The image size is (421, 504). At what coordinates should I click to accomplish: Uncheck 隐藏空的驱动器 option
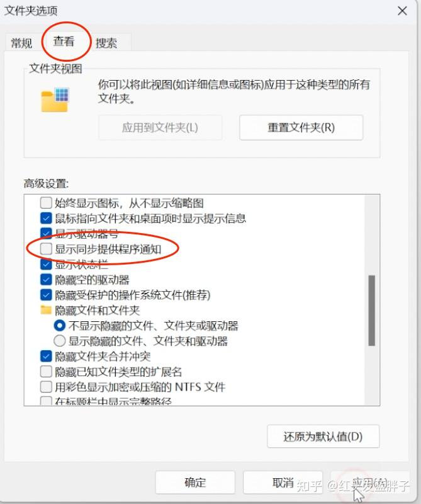tap(46, 279)
